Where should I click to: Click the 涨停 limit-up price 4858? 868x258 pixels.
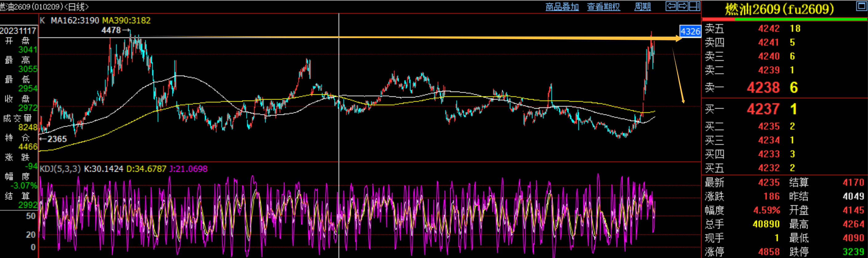point(769,252)
